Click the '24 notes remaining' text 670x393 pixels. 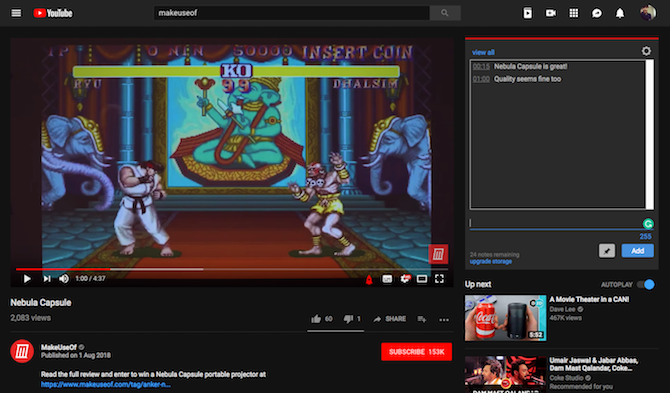pos(494,254)
